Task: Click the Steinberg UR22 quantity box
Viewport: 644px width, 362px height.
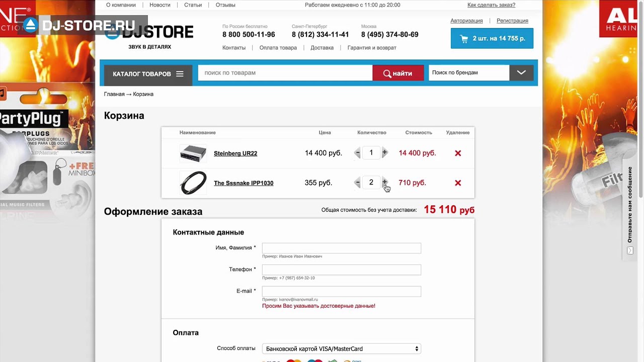Action: [371, 153]
